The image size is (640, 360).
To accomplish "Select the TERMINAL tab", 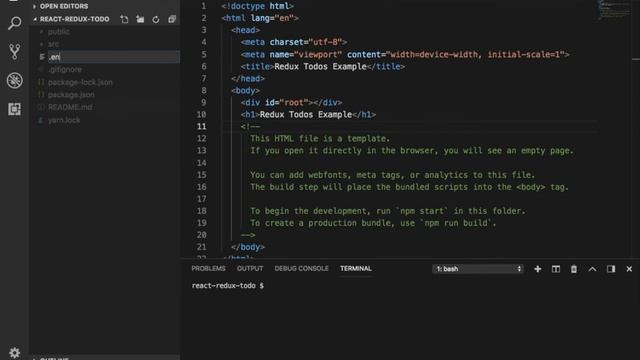I will coord(356,269).
